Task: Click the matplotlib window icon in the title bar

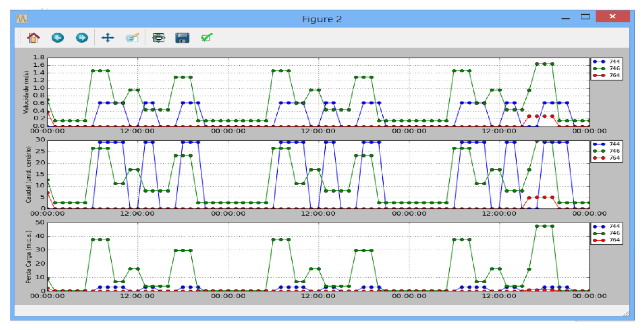Action: click(x=22, y=19)
